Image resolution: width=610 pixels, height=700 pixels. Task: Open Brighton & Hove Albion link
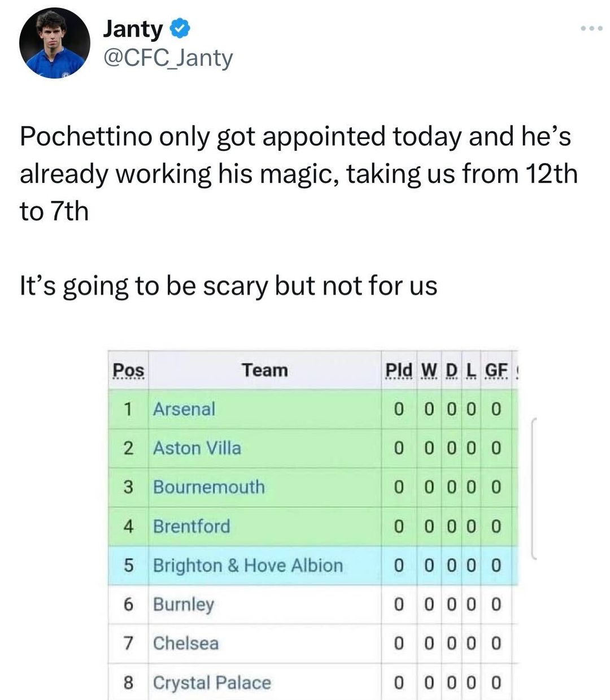[x=248, y=565]
